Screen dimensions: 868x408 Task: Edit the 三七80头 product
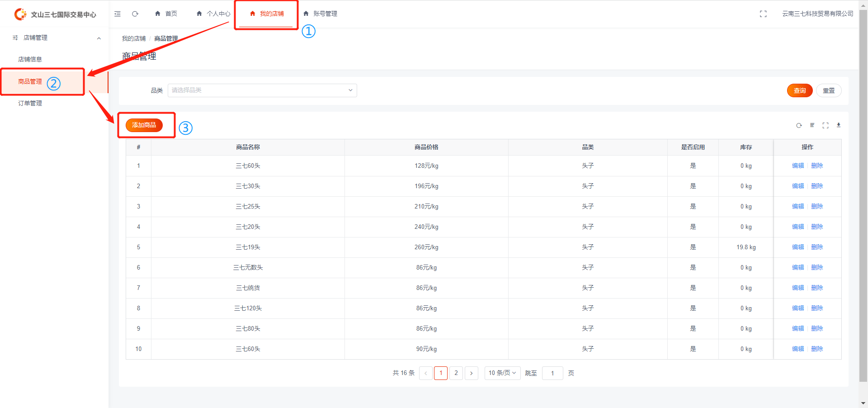point(798,329)
